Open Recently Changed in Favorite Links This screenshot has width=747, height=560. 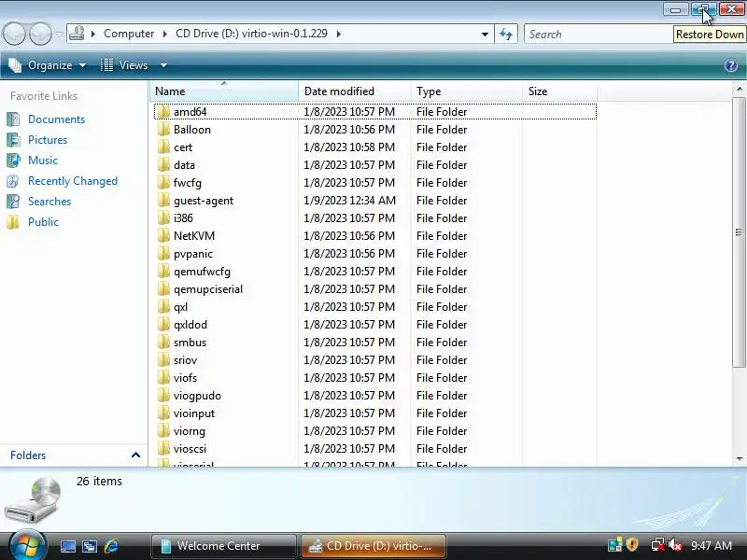73,181
